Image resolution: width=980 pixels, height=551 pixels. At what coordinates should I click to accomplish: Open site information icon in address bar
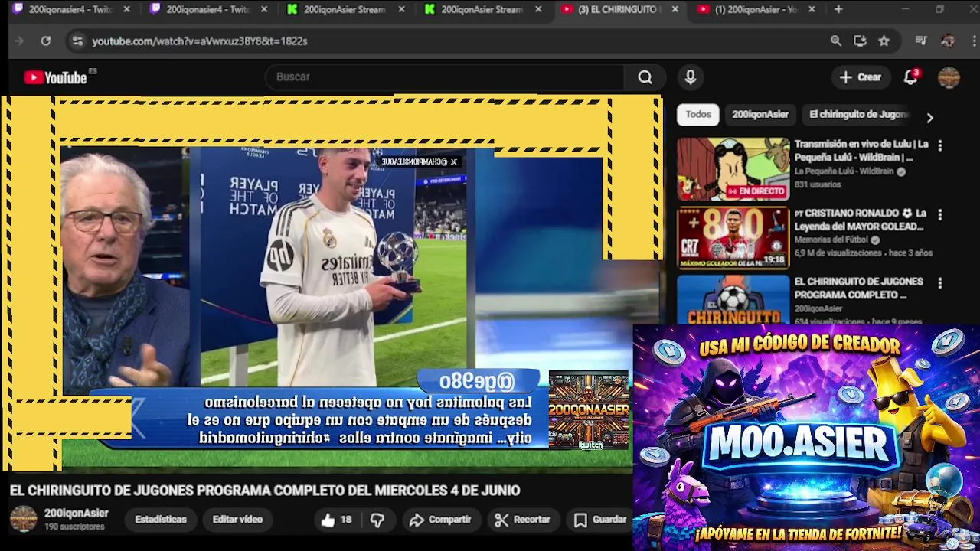point(77,41)
